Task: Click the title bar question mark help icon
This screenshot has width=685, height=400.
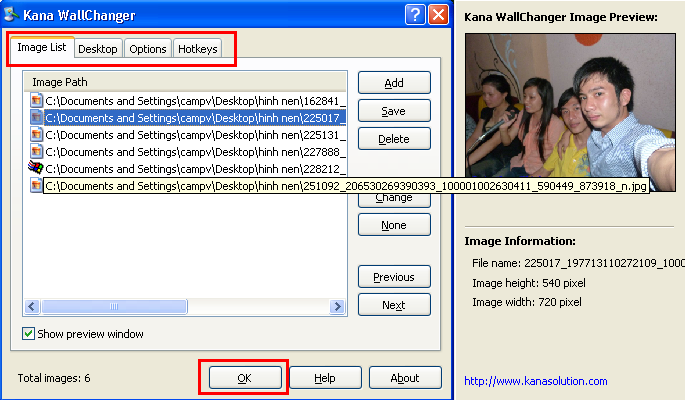Action: [415, 15]
